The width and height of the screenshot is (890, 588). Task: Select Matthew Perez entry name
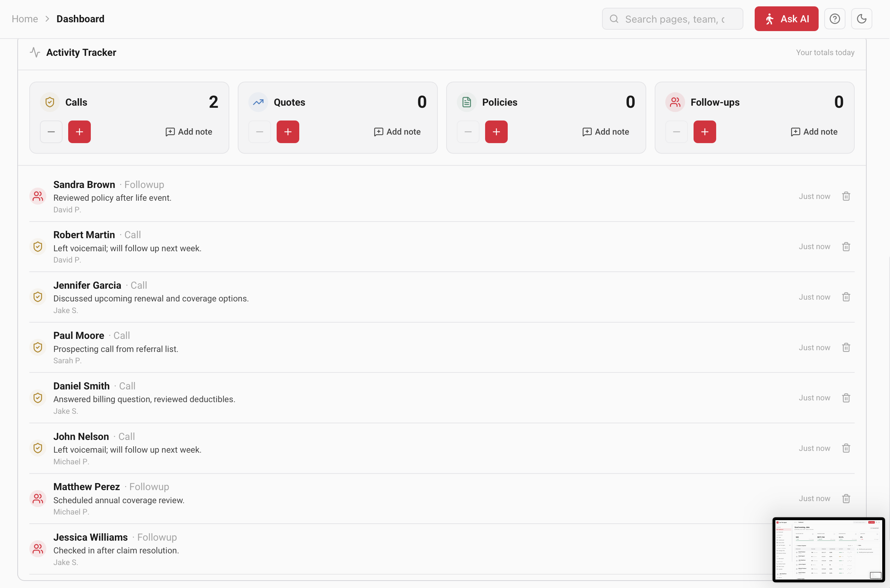click(87, 487)
